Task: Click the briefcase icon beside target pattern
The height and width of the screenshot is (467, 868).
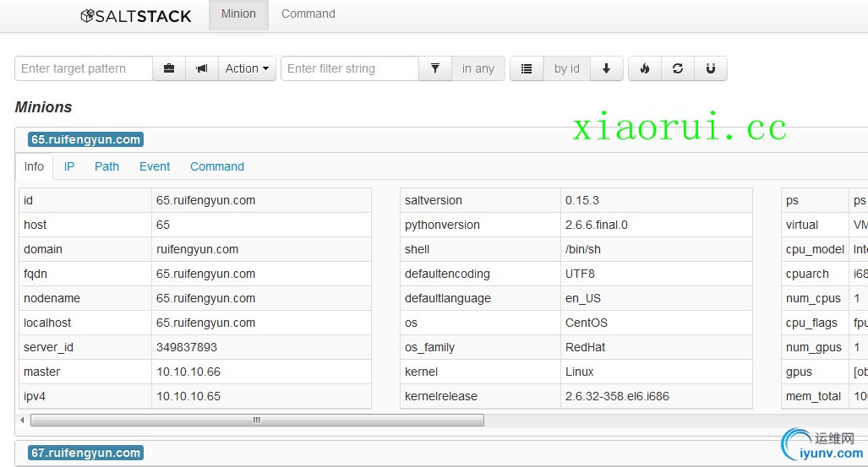Action: point(169,68)
